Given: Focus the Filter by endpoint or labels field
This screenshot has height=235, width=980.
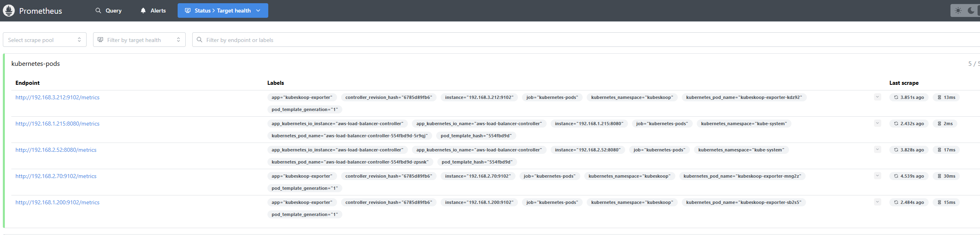Looking at the screenshot, I should click(x=586, y=40).
